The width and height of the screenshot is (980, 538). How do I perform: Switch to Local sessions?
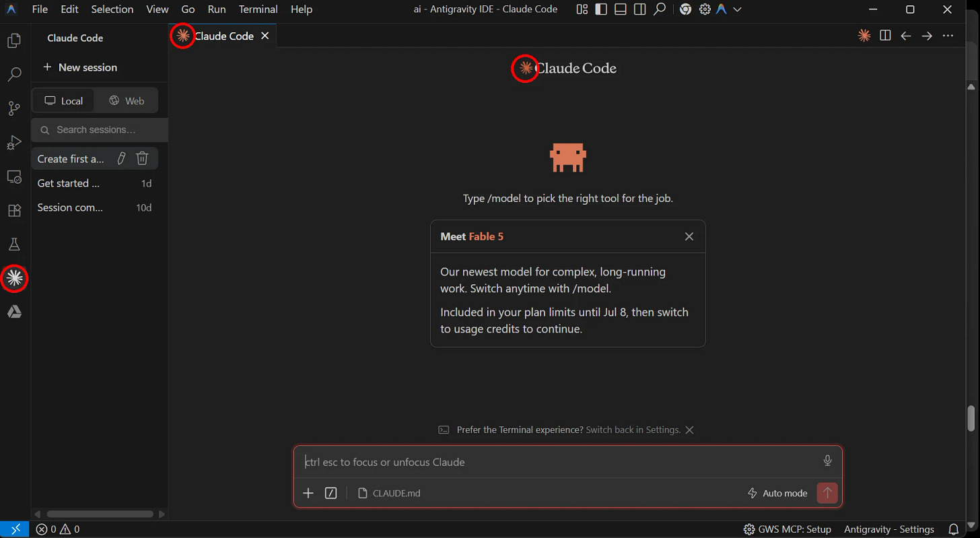point(63,100)
